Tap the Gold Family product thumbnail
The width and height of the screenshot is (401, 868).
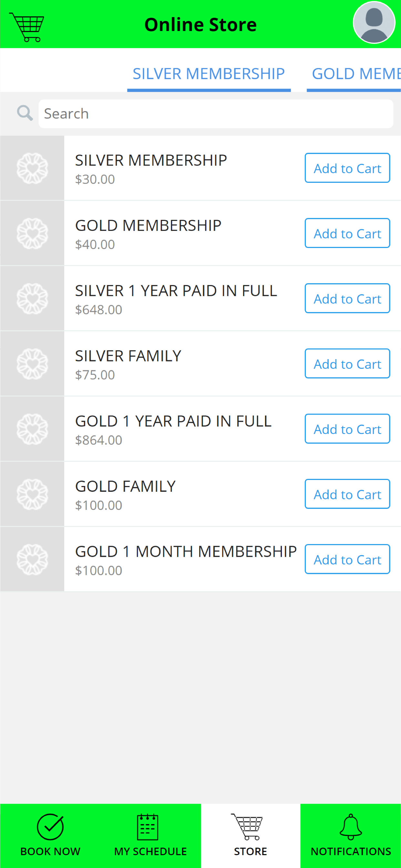tap(32, 494)
